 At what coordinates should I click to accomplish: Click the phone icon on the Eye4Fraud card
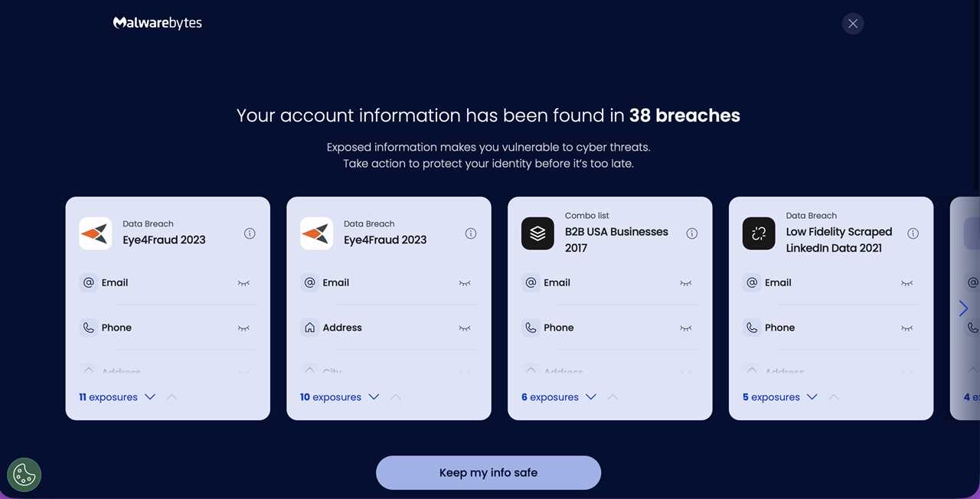click(88, 328)
